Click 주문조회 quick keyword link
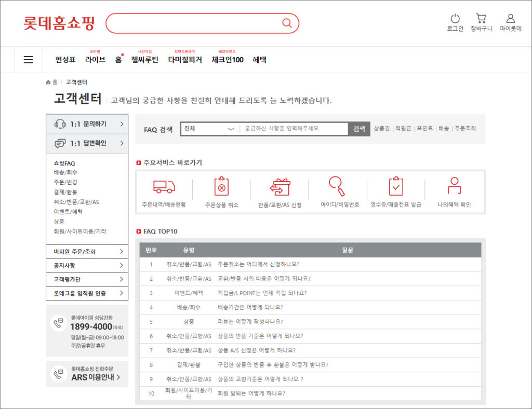The image size is (532, 409). tap(465, 128)
